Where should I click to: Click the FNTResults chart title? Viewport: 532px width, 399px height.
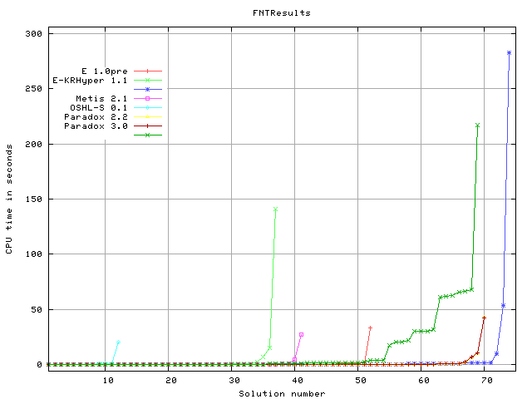click(x=282, y=13)
